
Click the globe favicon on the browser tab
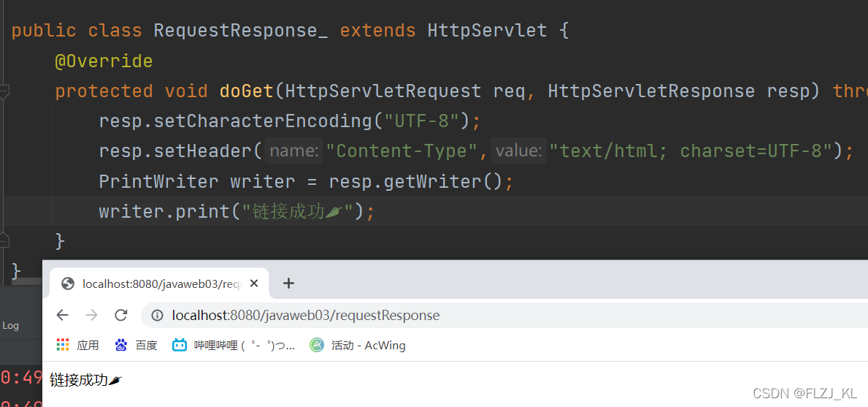(68, 284)
